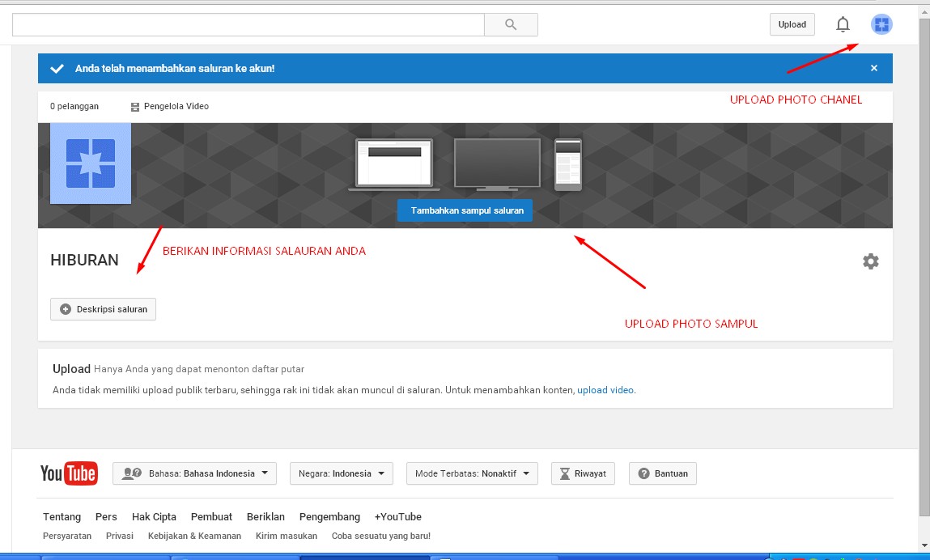Viewport: 930px width, 560px height.
Task: Click Tambahkan sampul saluran button
Action: pos(465,210)
